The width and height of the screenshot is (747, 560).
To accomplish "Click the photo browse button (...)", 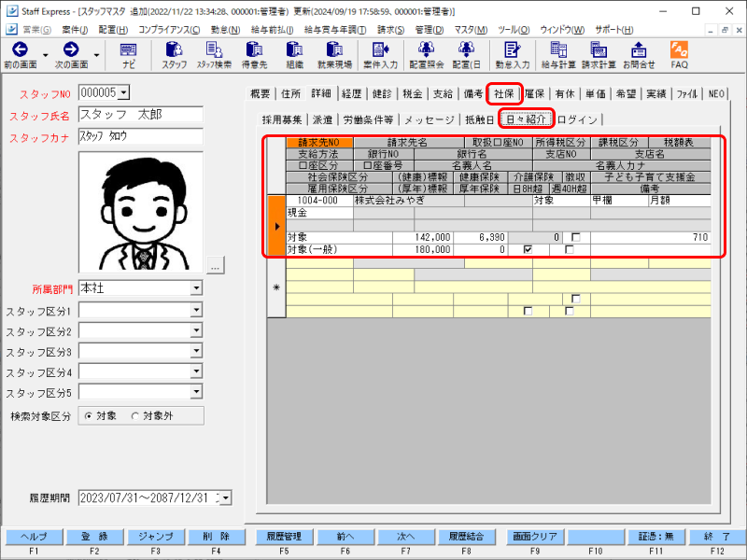I will [216, 266].
